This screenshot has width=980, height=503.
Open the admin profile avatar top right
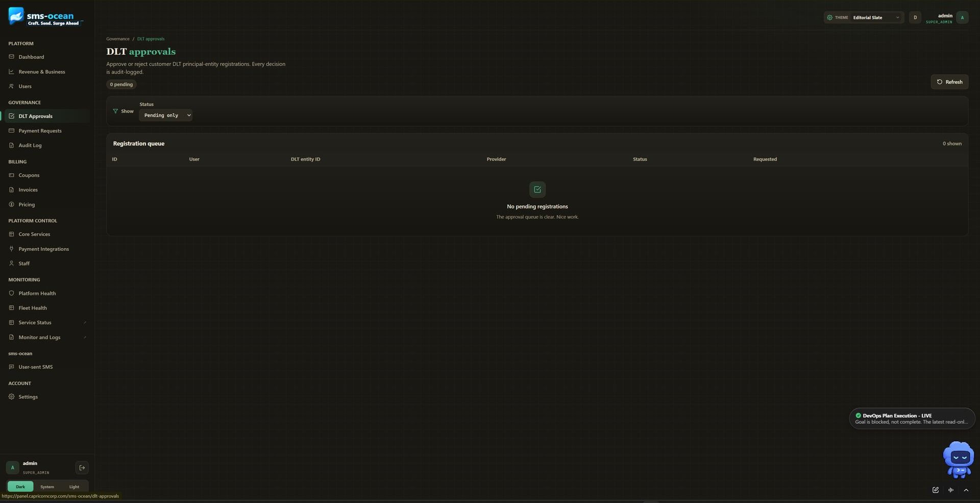click(962, 17)
